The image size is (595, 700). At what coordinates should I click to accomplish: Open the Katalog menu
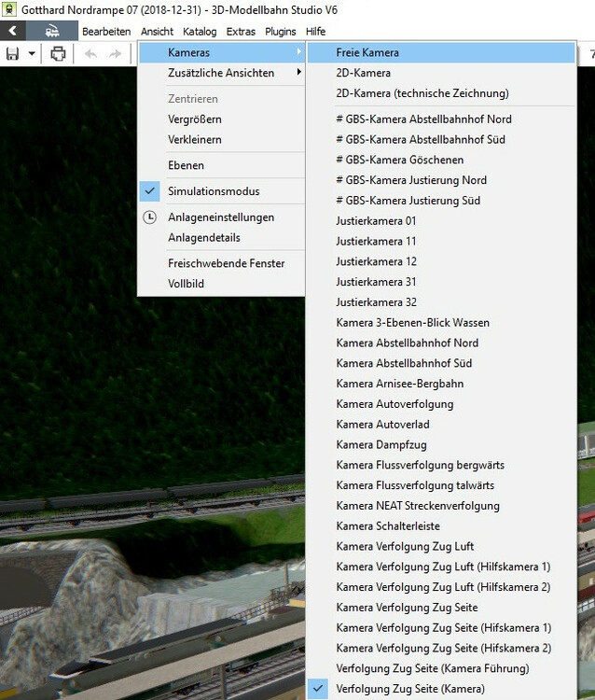(200, 31)
